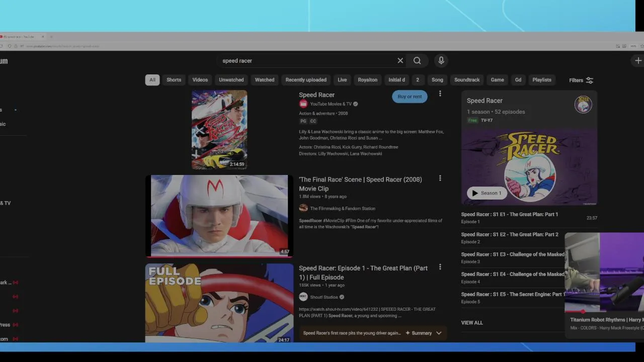644x362 pixels.
Task: Click the browser zoom level indicator
Action: click(633, 46)
